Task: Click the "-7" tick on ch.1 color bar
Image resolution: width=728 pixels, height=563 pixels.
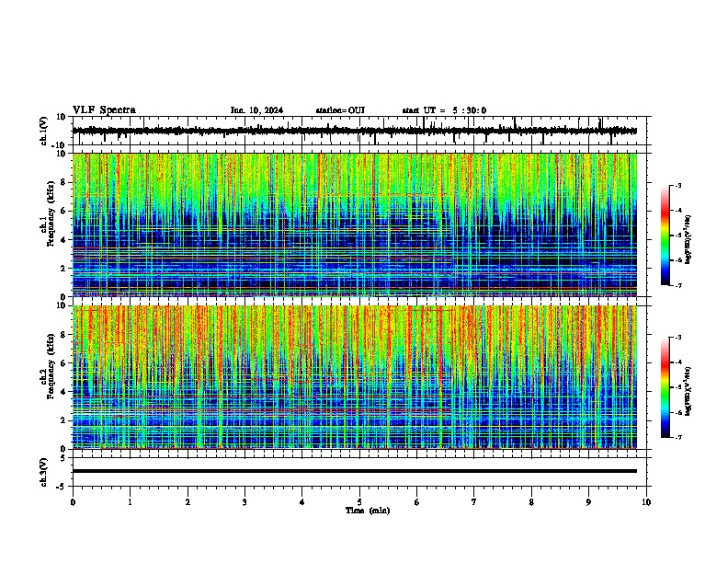Action: [x=678, y=286]
